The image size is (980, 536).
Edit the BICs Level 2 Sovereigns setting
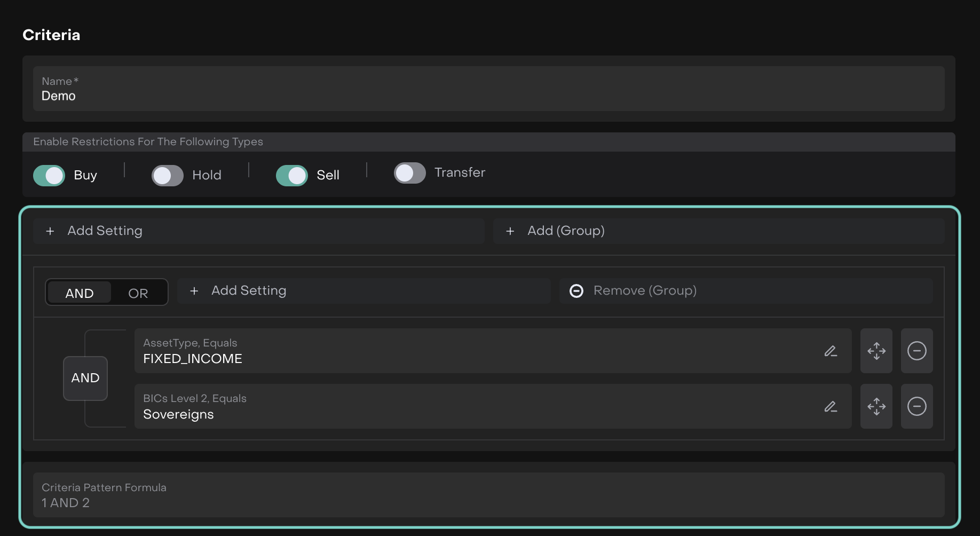(830, 407)
